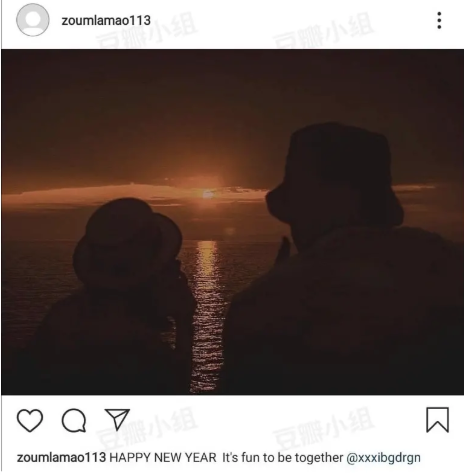
Task: Share the post using the paper plane icon
Action: click(117, 419)
